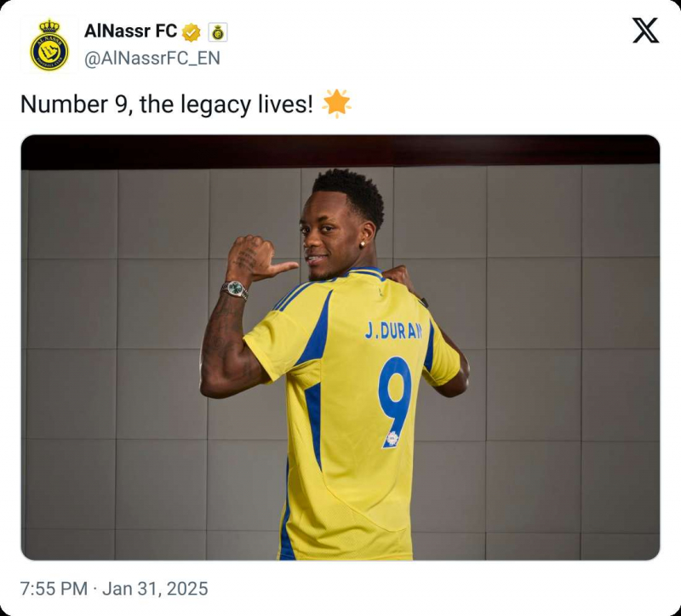Click the tweet text about Number 9
This screenshot has width=681, height=616.
click(x=166, y=105)
